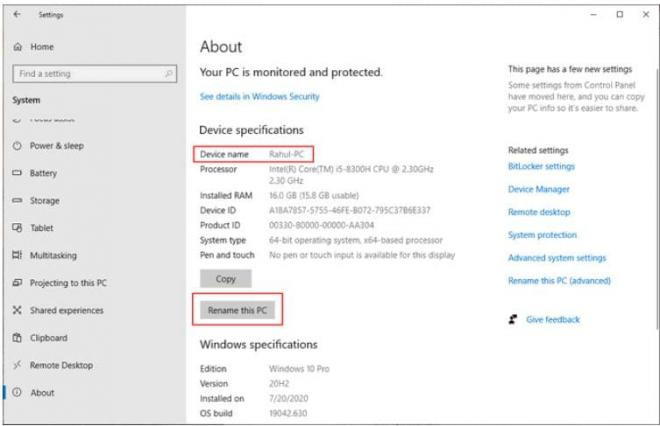Open Remote desktop related link
This screenshot has width=660, height=426.
[x=539, y=212]
